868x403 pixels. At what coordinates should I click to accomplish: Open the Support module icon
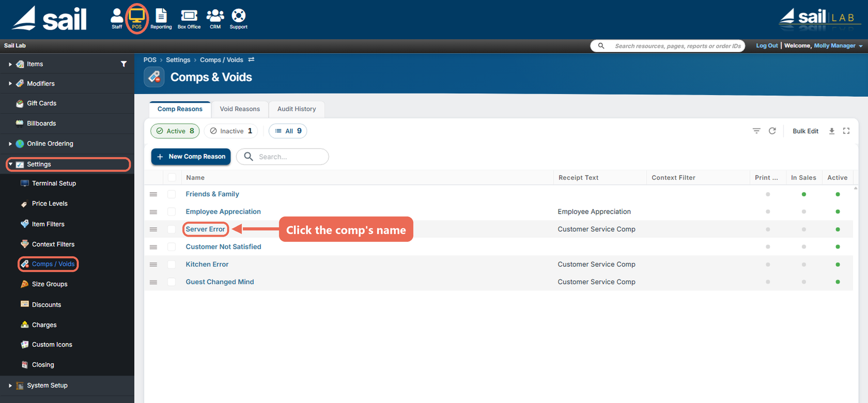point(238,19)
